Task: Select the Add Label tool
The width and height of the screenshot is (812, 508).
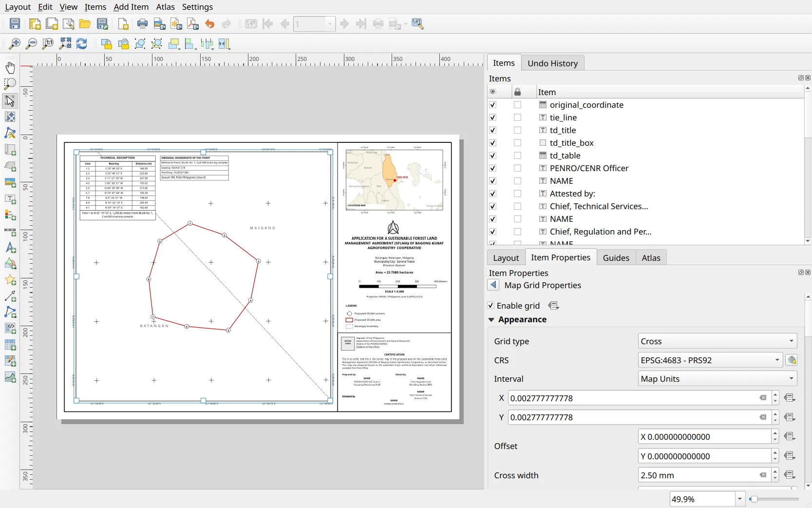Action: pyautogui.click(x=10, y=199)
